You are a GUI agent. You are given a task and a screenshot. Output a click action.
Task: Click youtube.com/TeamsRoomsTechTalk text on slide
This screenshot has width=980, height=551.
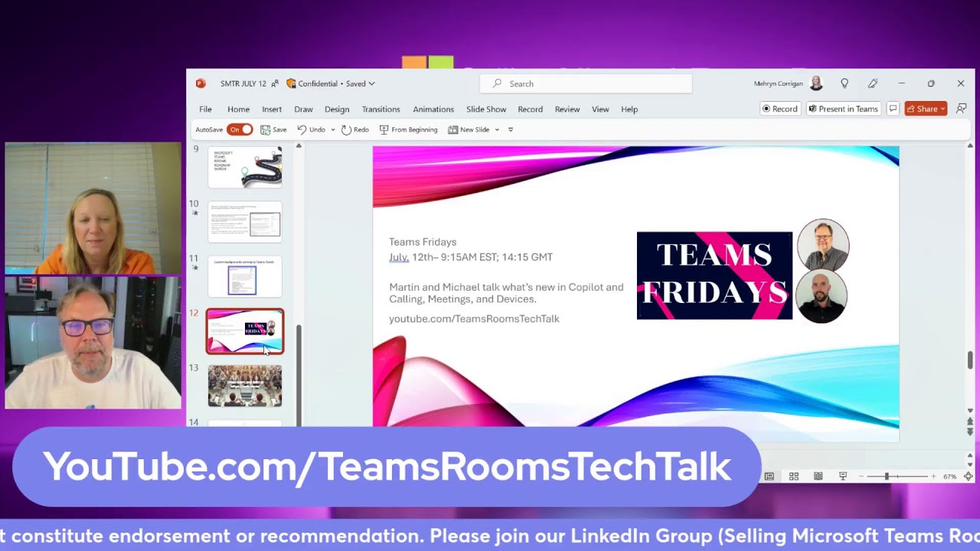point(474,318)
